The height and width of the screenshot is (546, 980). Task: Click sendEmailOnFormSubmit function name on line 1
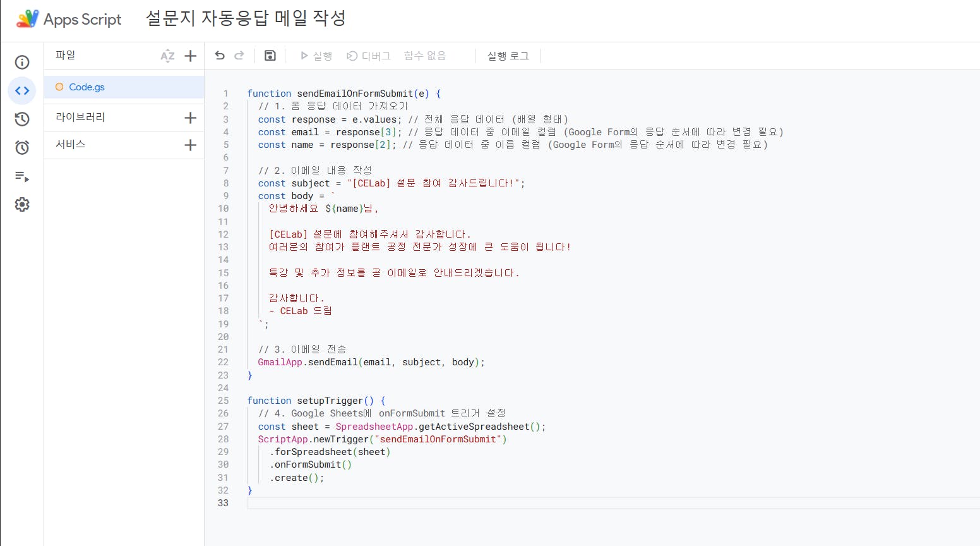point(355,94)
